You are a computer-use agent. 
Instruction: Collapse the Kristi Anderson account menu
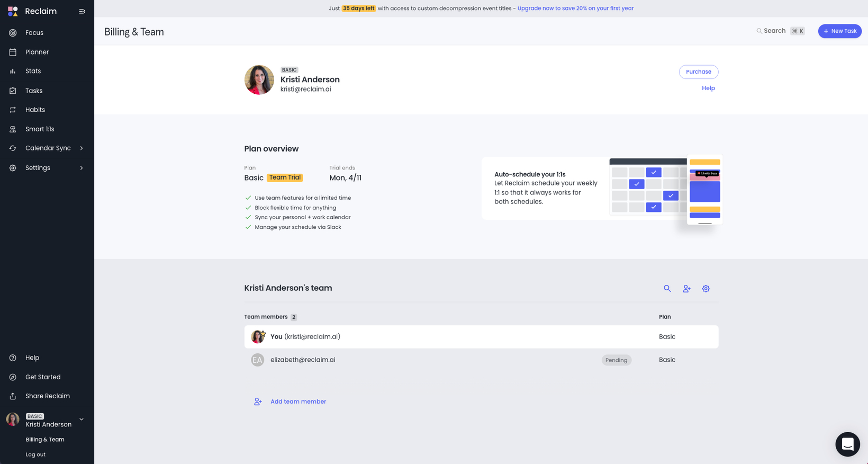pyautogui.click(x=82, y=420)
